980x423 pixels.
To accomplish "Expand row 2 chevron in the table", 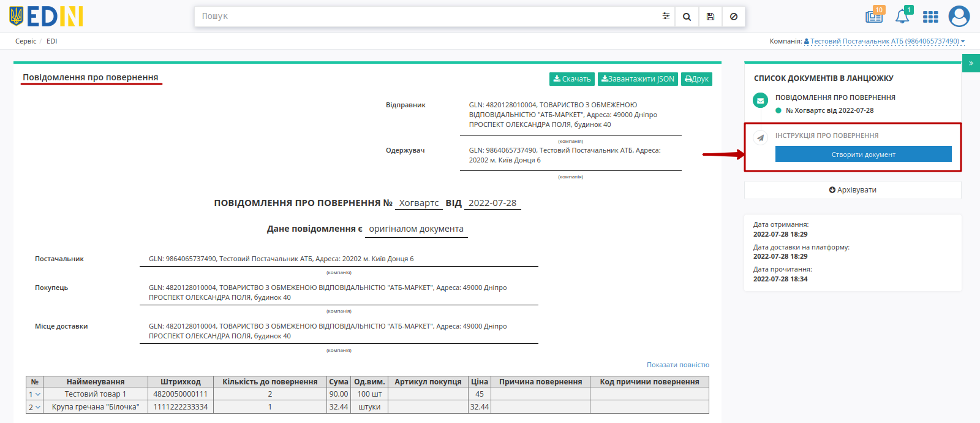I will click(38, 407).
